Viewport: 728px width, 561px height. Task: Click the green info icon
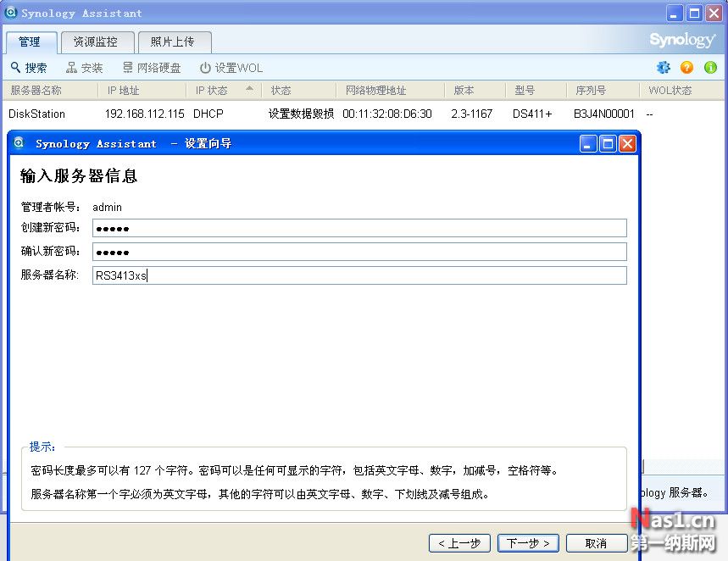click(x=710, y=67)
